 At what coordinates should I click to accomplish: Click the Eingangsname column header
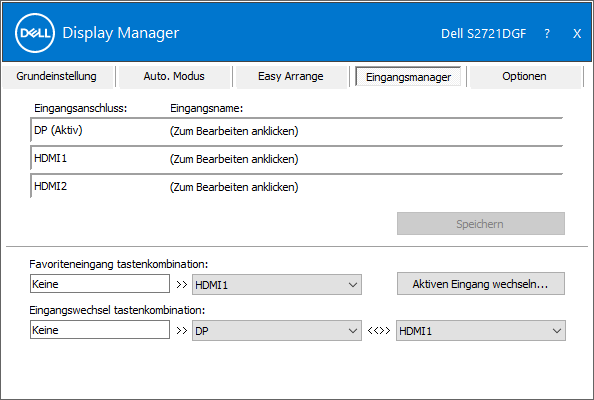[206, 108]
